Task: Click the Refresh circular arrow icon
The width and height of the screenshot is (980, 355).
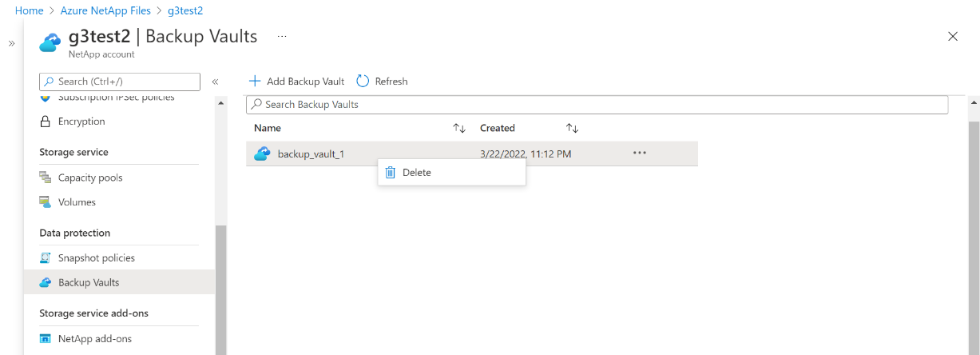Action: (x=363, y=81)
